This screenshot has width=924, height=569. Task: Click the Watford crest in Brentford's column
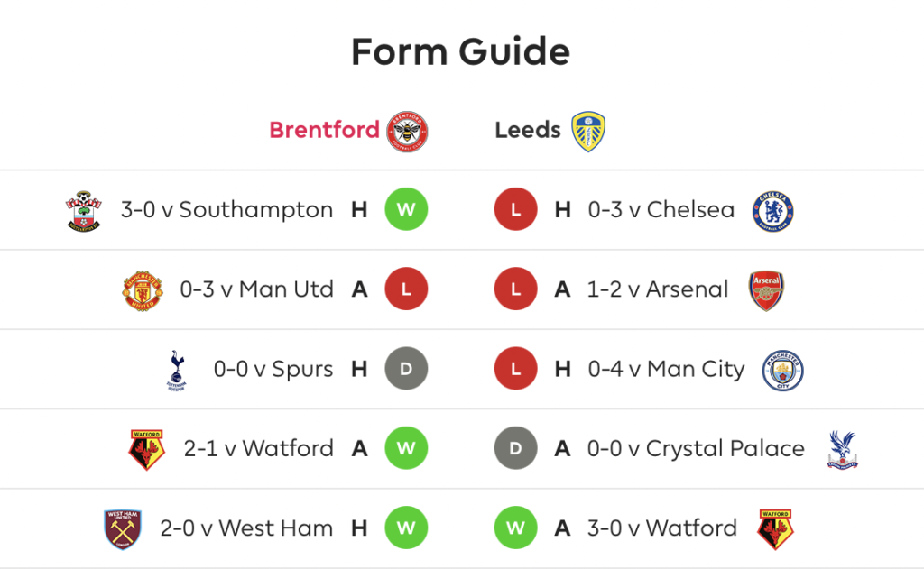tap(146, 449)
